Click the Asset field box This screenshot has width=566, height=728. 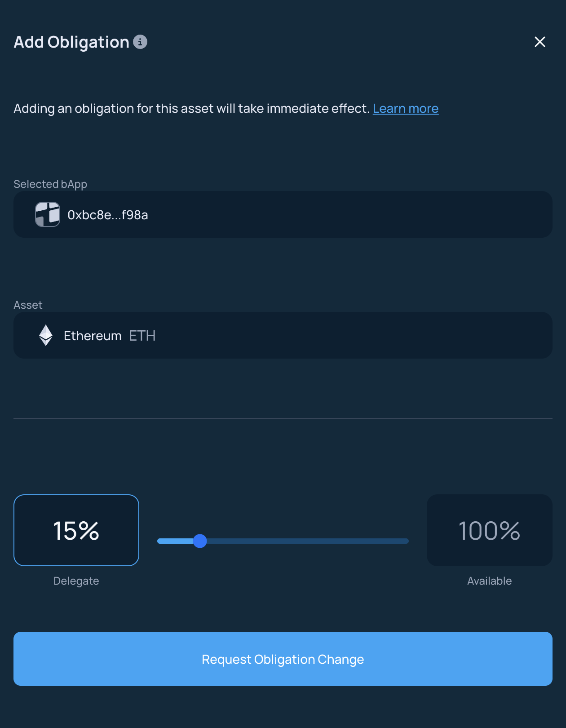(283, 335)
